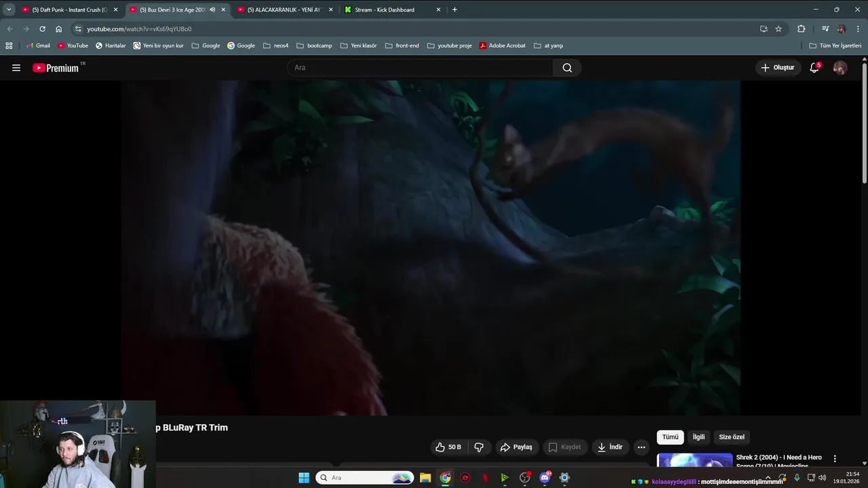The width and height of the screenshot is (868, 488).
Task: Open the YouTube guide hamburger menu
Action: (16, 68)
